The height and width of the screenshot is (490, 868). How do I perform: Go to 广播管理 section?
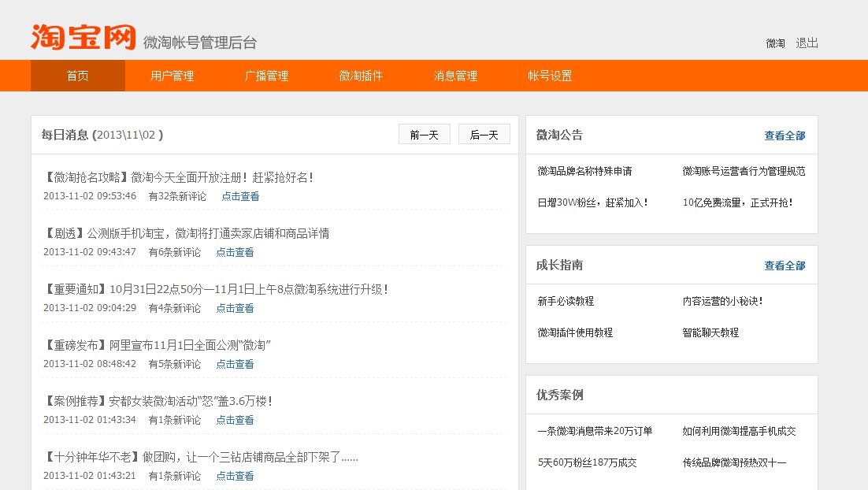266,76
